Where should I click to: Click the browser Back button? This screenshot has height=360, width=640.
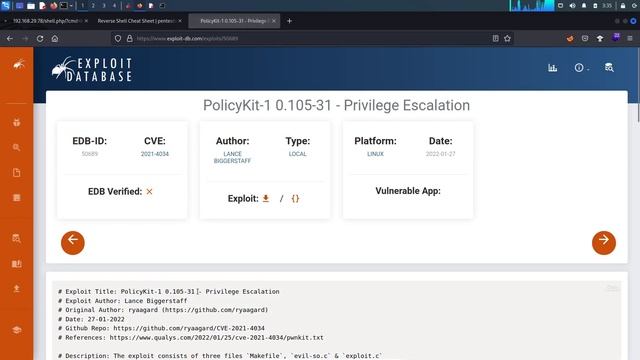click(x=10, y=38)
